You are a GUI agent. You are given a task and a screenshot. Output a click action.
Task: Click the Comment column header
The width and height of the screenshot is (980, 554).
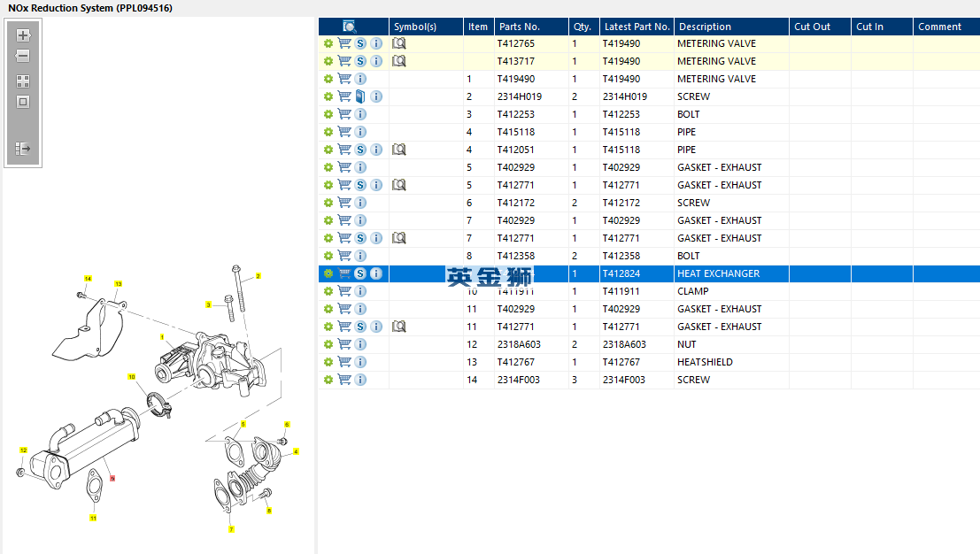(x=946, y=27)
